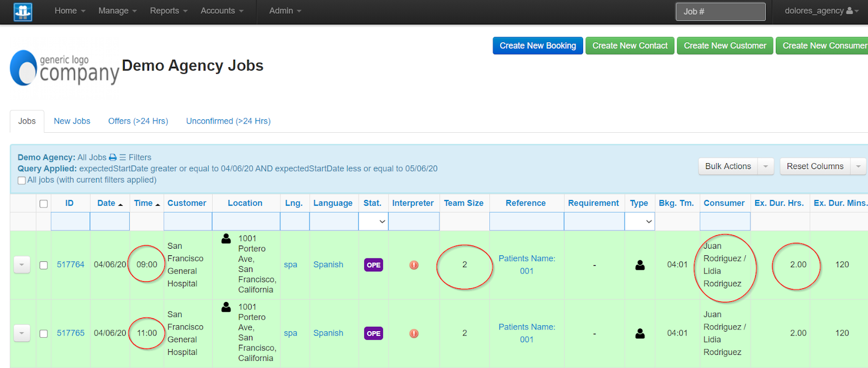Screen dimensions: 868x368
Task: Click the purple OPE status badge for 517765
Action: pyautogui.click(x=373, y=333)
